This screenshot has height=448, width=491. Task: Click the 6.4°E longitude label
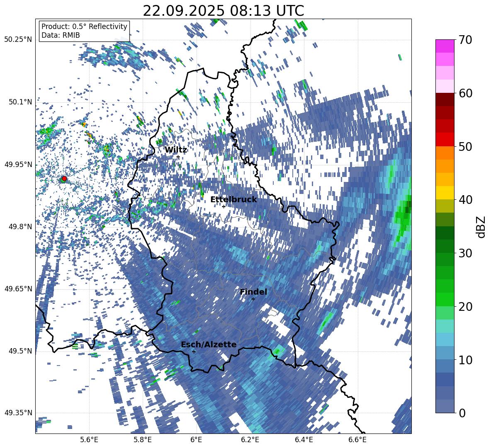pyautogui.click(x=304, y=440)
